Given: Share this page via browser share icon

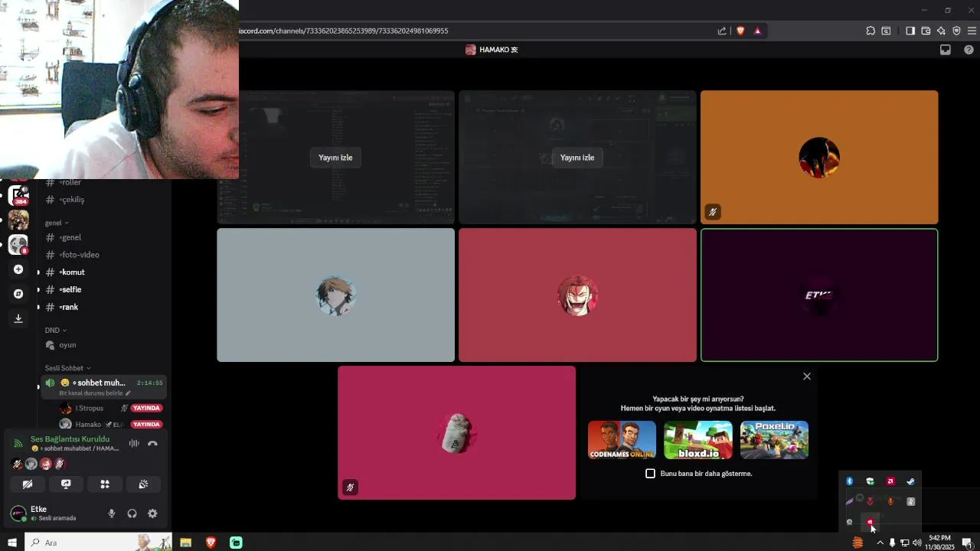Looking at the screenshot, I should [722, 31].
